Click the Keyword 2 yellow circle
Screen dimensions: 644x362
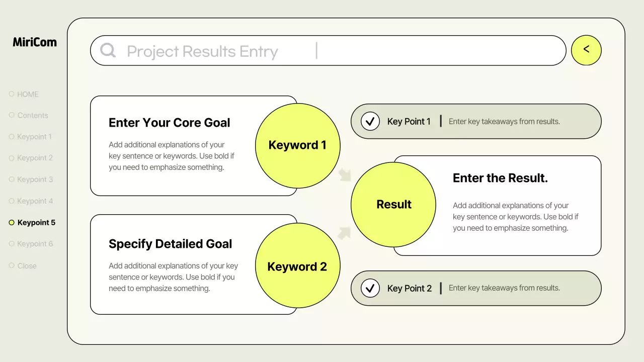tap(297, 266)
